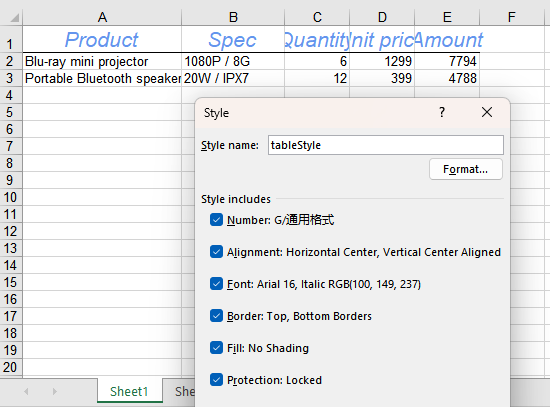Select the 1080P / 8G cell
The image size is (550, 407).
pos(233,61)
